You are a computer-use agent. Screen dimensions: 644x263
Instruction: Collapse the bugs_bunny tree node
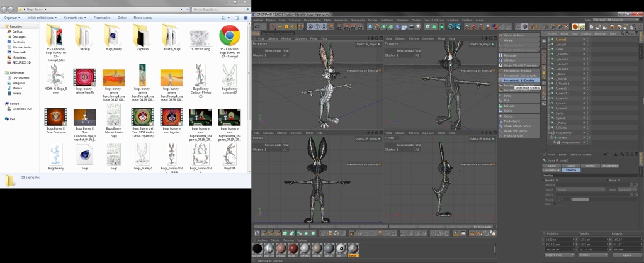point(549,133)
